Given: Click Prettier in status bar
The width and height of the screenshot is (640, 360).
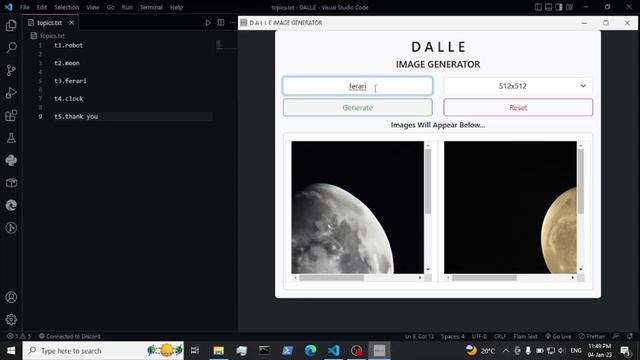Looking at the screenshot, I should point(591,336).
